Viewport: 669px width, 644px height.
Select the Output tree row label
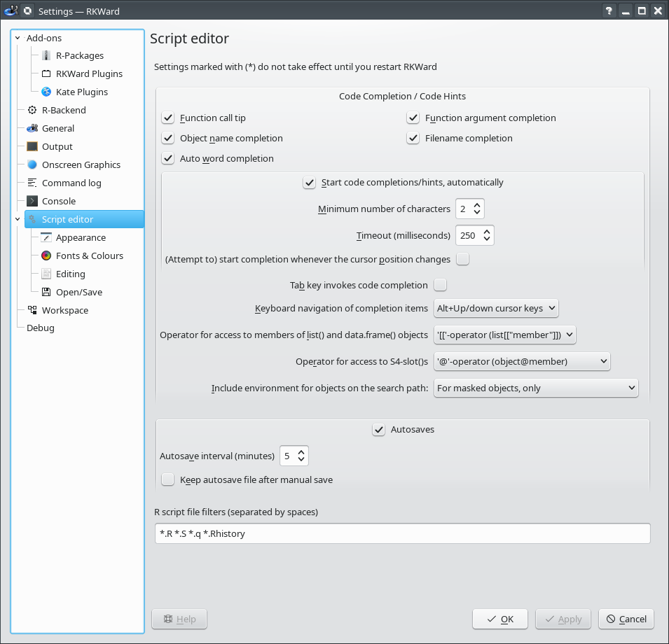57,146
